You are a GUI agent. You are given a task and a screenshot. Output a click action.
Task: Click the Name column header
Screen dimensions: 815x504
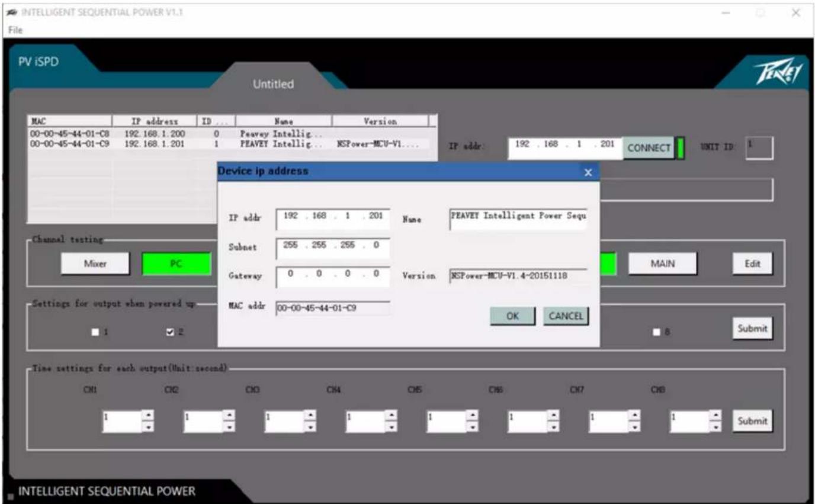click(x=284, y=121)
